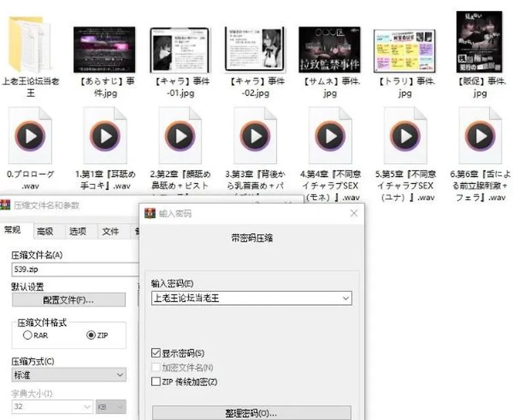Screen dimensions: 513x420
Task: Select the 【販促】事件.jpg image thumbnail
Action: [x=479, y=42]
